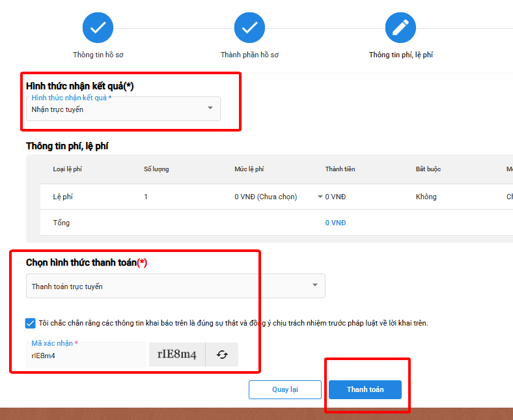Open the Thanh toán trực tuyến payment method dropdown
This screenshot has width=513, height=420.
point(175,286)
